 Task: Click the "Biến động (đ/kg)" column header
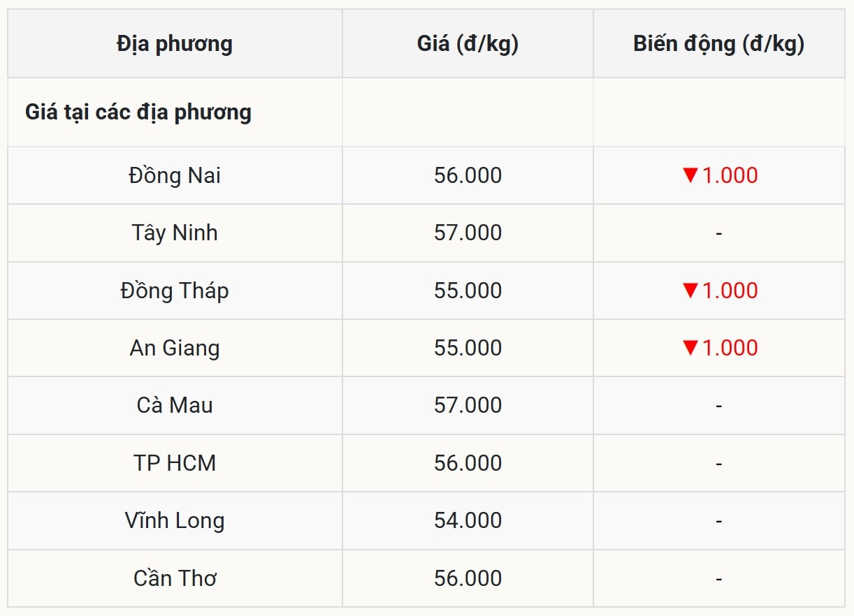718,44
